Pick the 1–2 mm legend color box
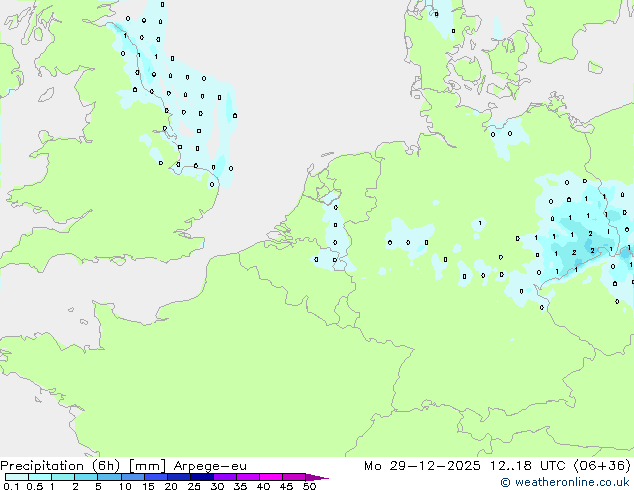The image size is (634, 490). (x=63, y=477)
